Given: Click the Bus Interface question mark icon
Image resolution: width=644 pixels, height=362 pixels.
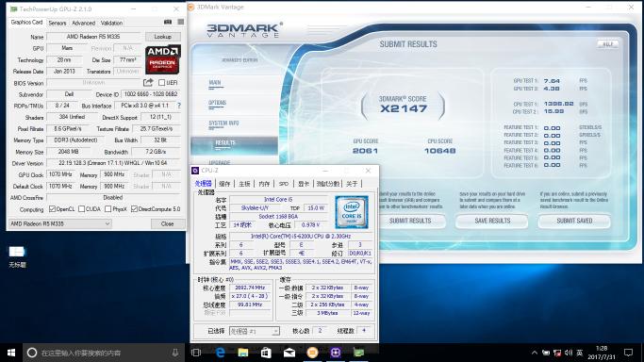Looking at the screenshot, I should tap(179, 106).
